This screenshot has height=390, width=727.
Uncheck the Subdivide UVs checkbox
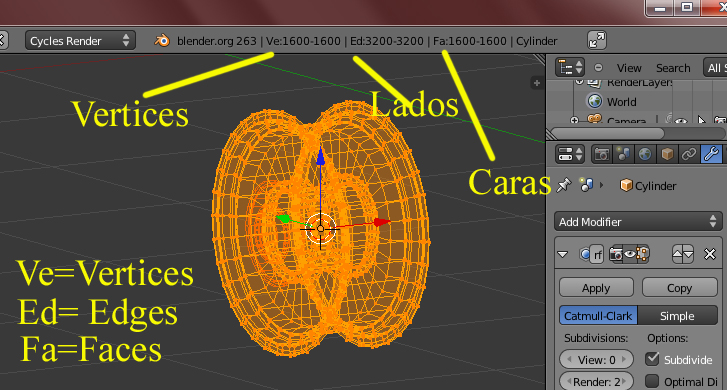pos(652,358)
